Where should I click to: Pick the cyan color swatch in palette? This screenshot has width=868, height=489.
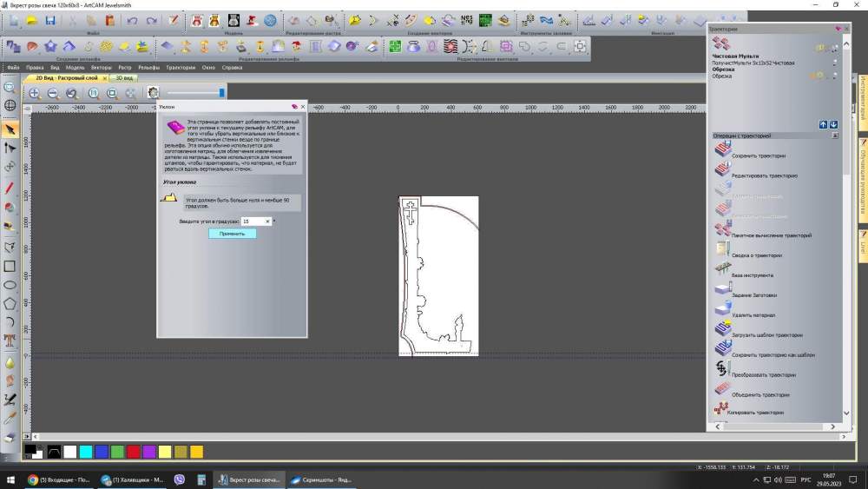pyautogui.click(x=85, y=452)
